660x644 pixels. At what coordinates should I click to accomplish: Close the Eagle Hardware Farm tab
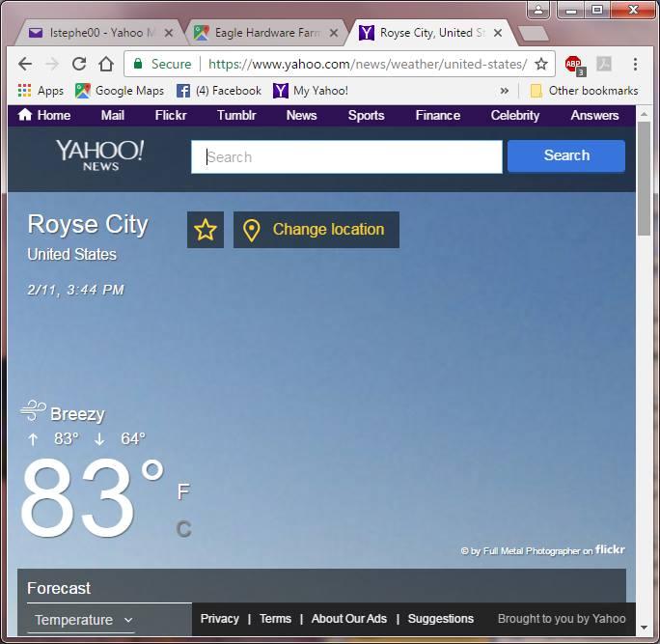(333, 33)
